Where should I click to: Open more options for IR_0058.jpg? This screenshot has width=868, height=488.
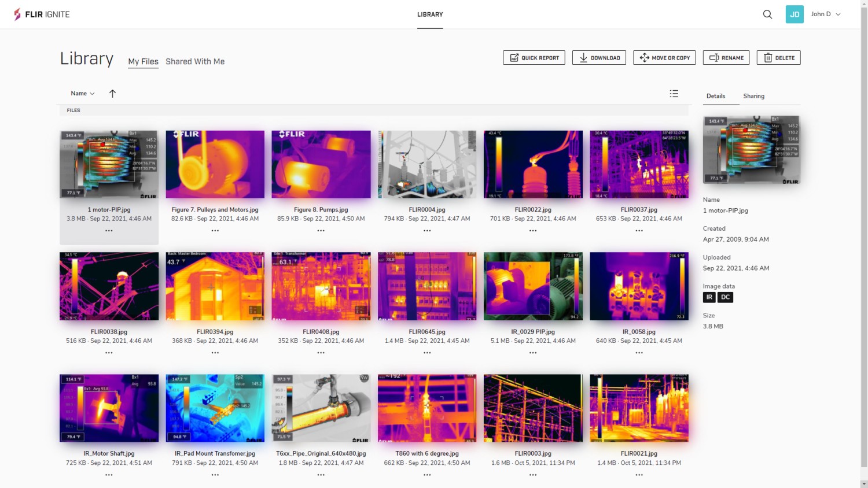click(639, 353)
